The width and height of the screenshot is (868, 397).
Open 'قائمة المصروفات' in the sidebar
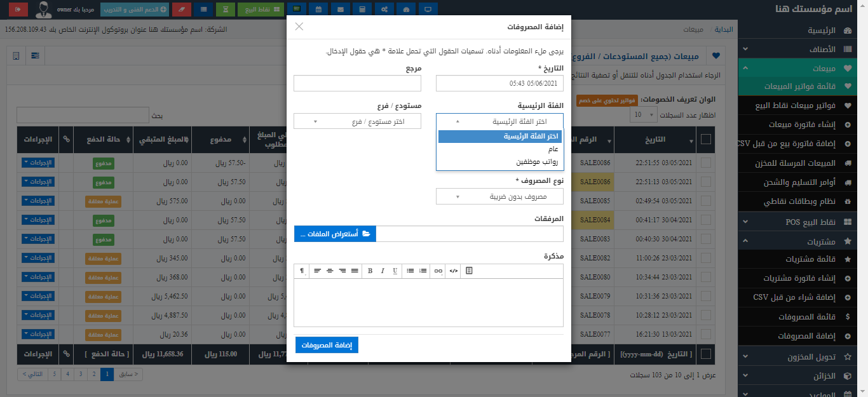[x=803, y=316]
